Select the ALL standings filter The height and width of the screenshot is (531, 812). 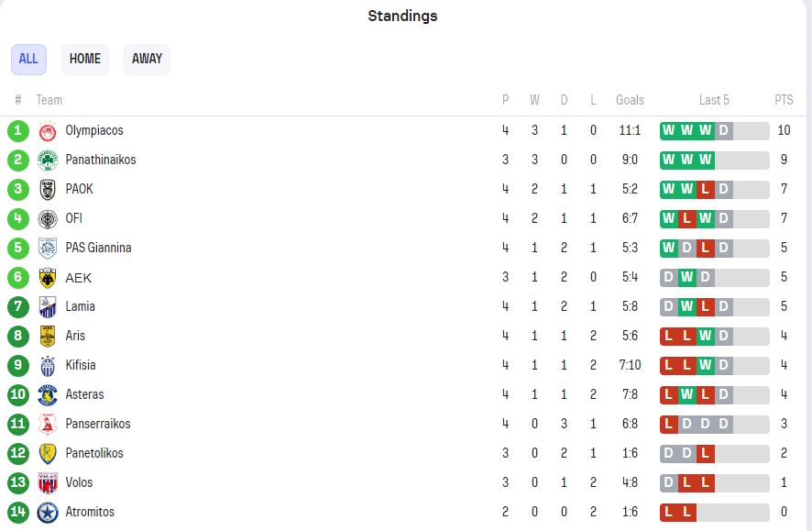[28, 59]
